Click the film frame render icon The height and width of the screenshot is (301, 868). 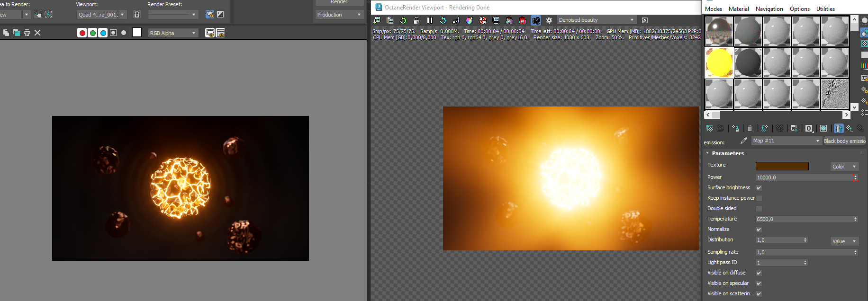click(509, 20)
